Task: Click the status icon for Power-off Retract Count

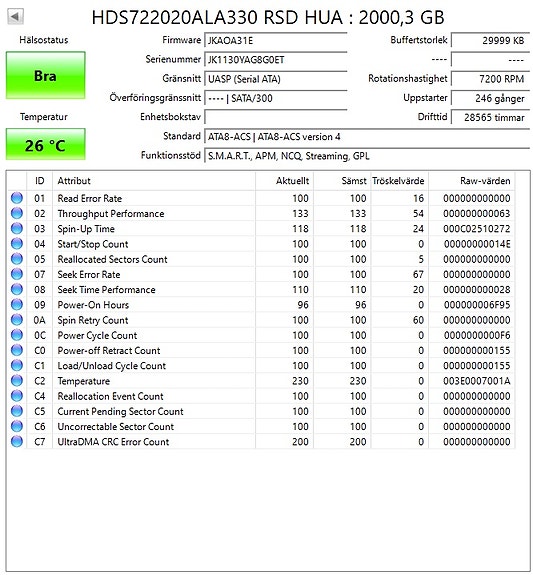Action: pos(17,350)
